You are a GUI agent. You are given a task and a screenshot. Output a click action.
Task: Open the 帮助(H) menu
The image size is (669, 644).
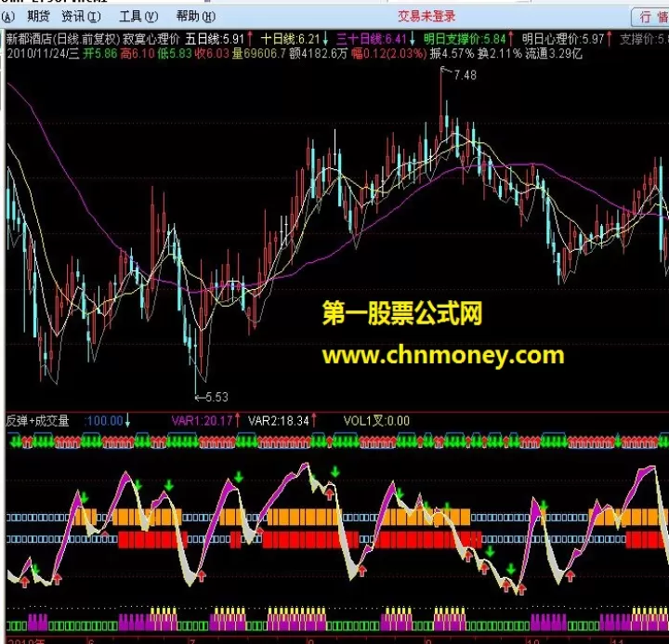[196, 17]
